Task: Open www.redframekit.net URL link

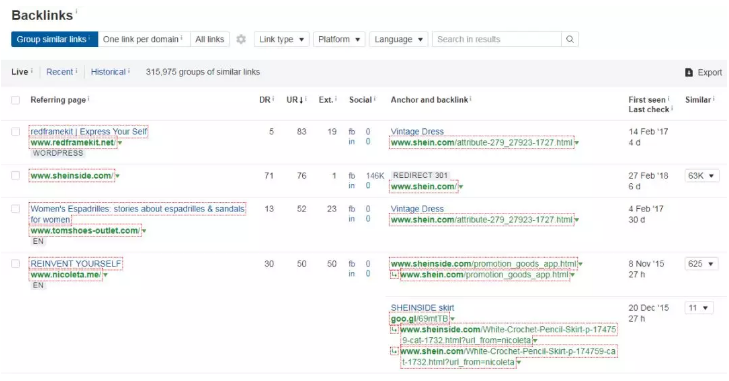Action: [73, 143]
